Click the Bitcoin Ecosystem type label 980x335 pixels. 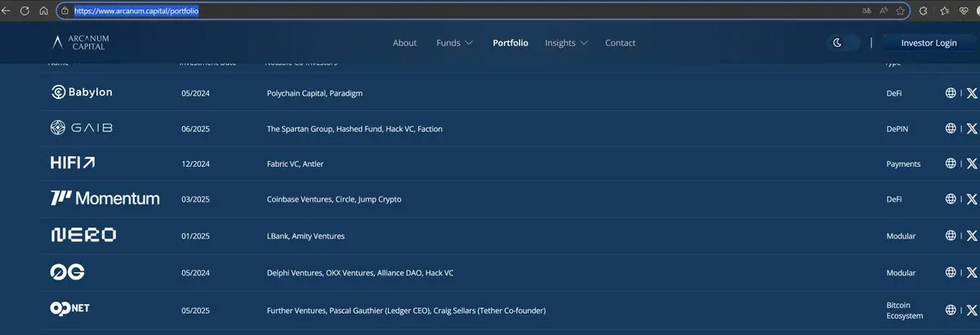[x=905, y=310]
